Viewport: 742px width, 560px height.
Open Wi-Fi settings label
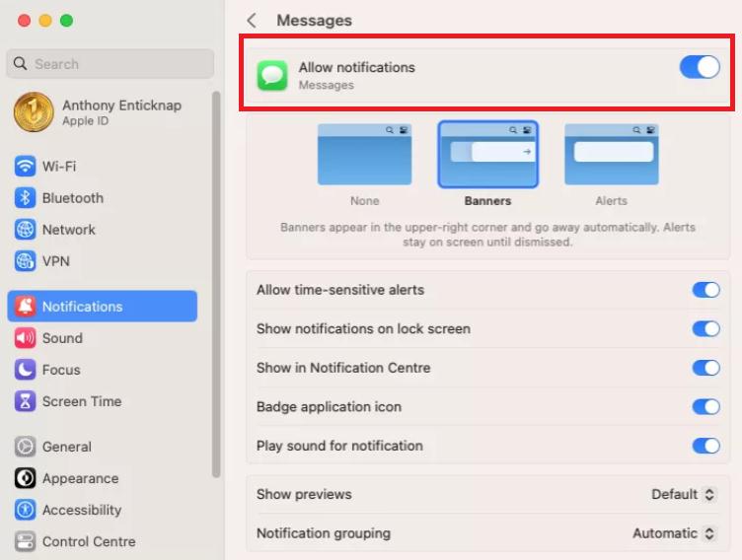tap(59, 167)
